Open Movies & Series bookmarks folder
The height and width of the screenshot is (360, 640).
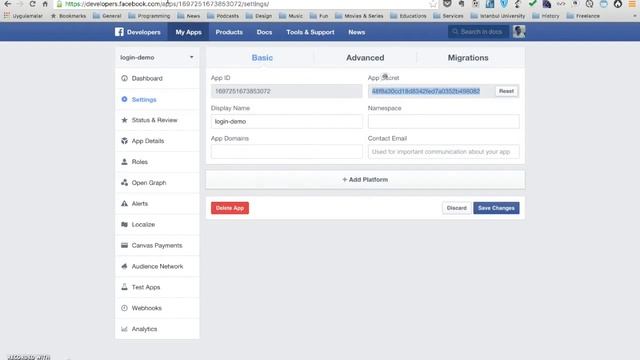tap(359, 16)
